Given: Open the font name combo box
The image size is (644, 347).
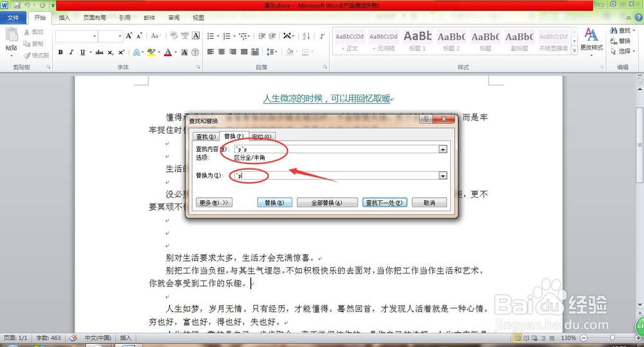Looking at the screenshot, I should 77,36.
